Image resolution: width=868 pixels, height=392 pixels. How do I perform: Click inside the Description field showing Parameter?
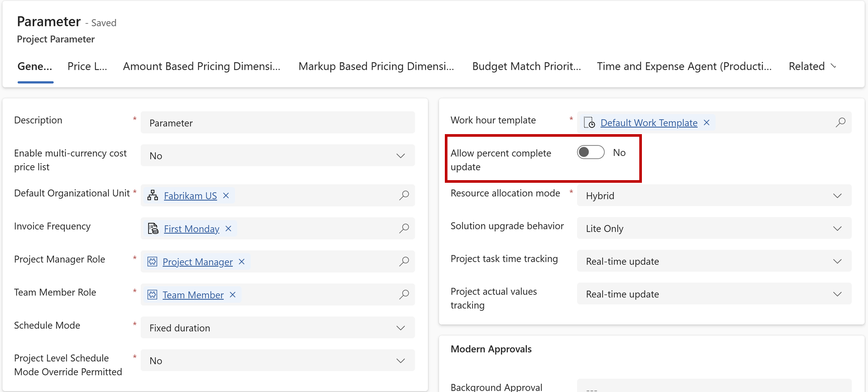pos(278,122)
